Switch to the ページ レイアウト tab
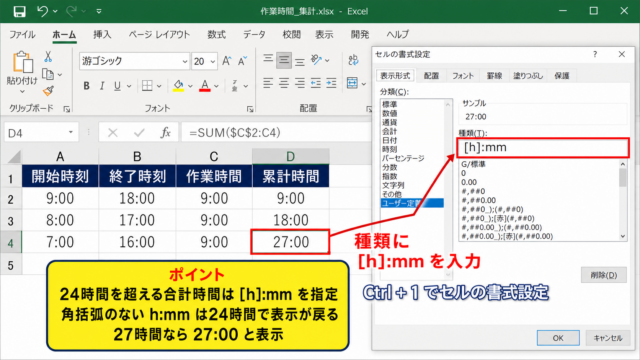Viewport: 640px width, 360px height. tap(159, 35)
